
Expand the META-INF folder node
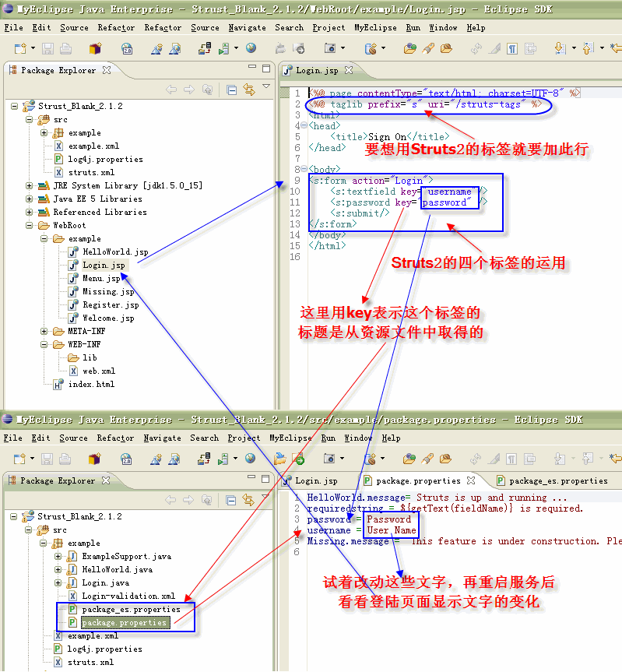pos(44,331)
